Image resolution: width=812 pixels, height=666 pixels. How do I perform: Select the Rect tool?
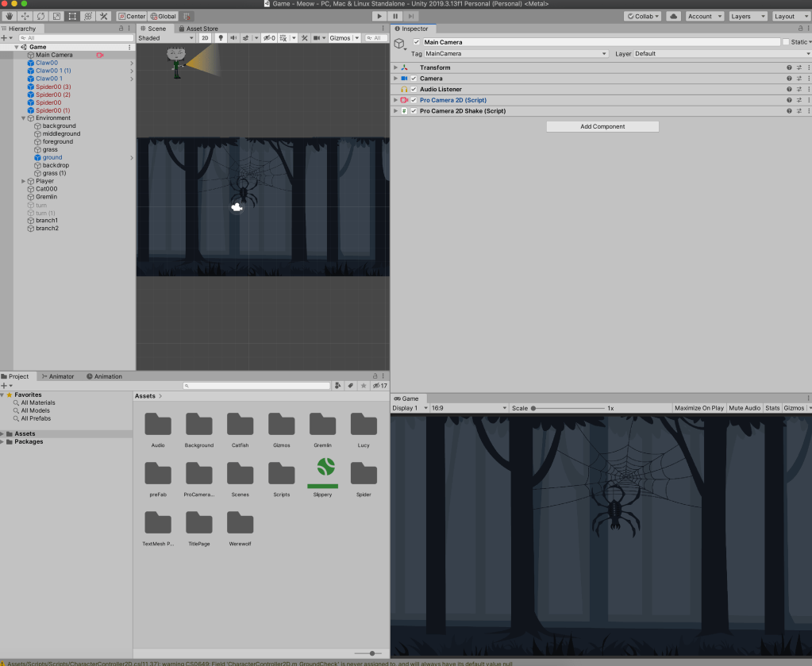[x=72, y=16]
